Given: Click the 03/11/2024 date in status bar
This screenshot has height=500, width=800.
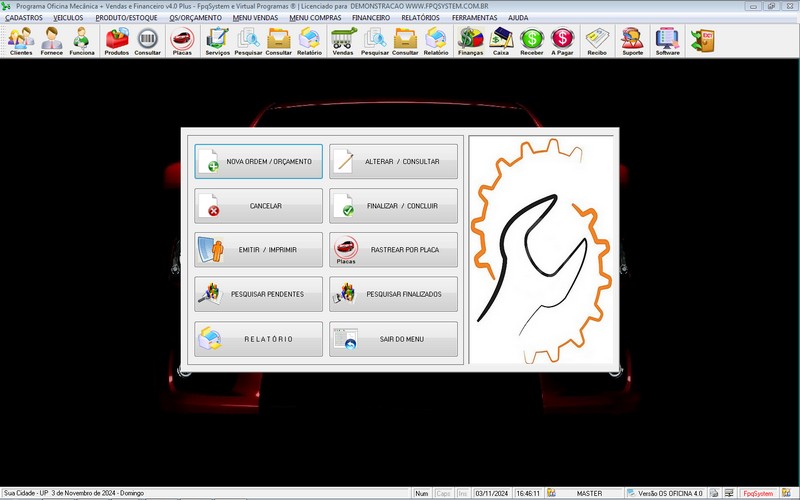Looking at the screenshot, I should tap(492, 493).
